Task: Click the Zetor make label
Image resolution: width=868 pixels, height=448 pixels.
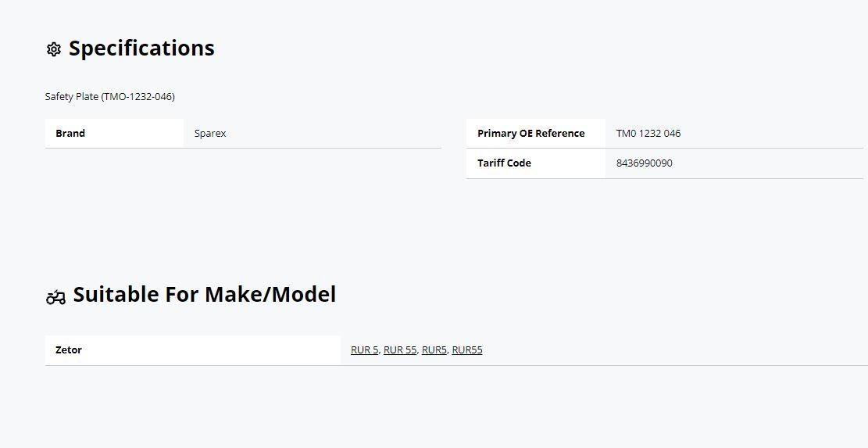Action: [x=69, y=350]
